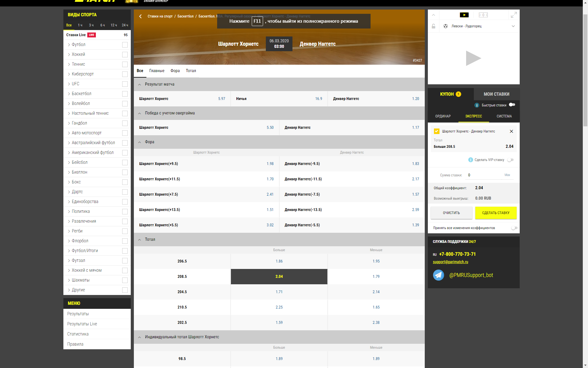Open the VIP-ставку info icon
The height and width of the screenshot is (368, 588).
click(471, 160)
